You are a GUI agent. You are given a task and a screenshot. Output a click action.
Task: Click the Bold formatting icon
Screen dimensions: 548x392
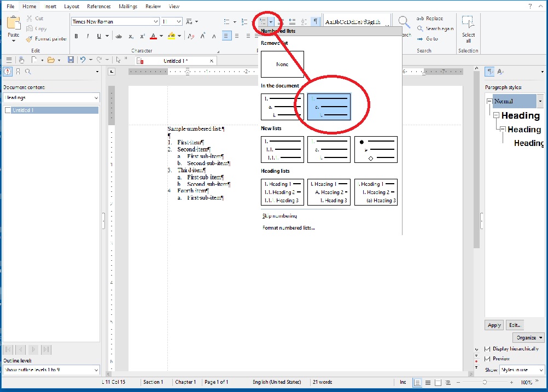(76, 37)
